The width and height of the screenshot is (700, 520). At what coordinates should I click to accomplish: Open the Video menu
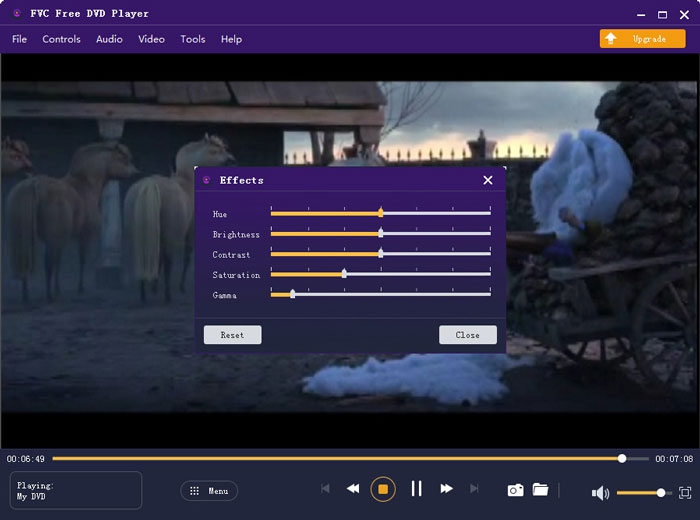click(151, 39)
